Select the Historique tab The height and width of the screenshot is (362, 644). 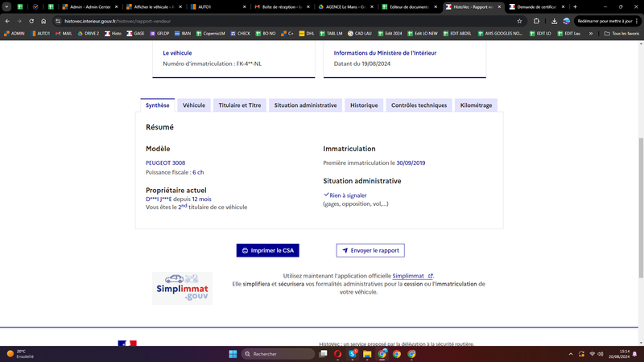(364, 105)
